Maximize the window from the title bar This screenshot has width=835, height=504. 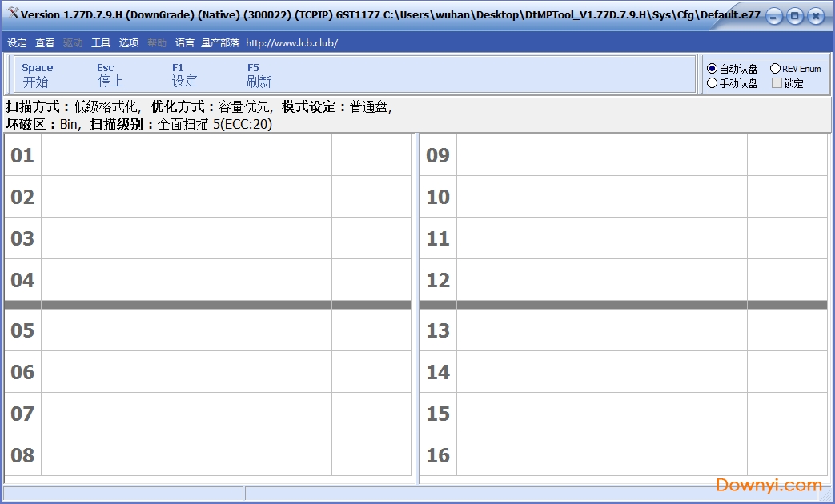point(794,16)
